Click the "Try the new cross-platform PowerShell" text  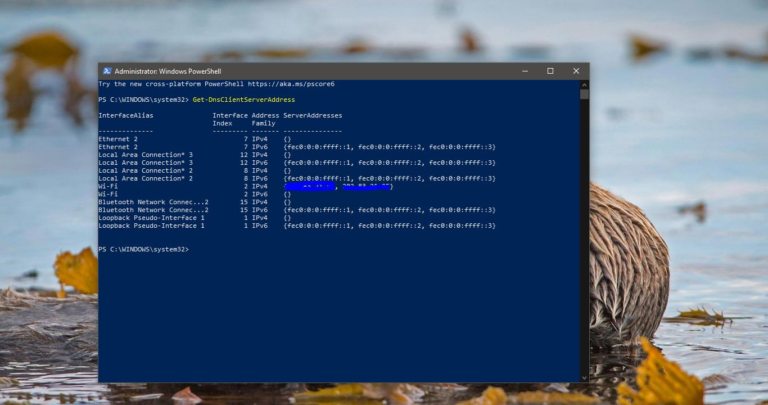[171, 84]
